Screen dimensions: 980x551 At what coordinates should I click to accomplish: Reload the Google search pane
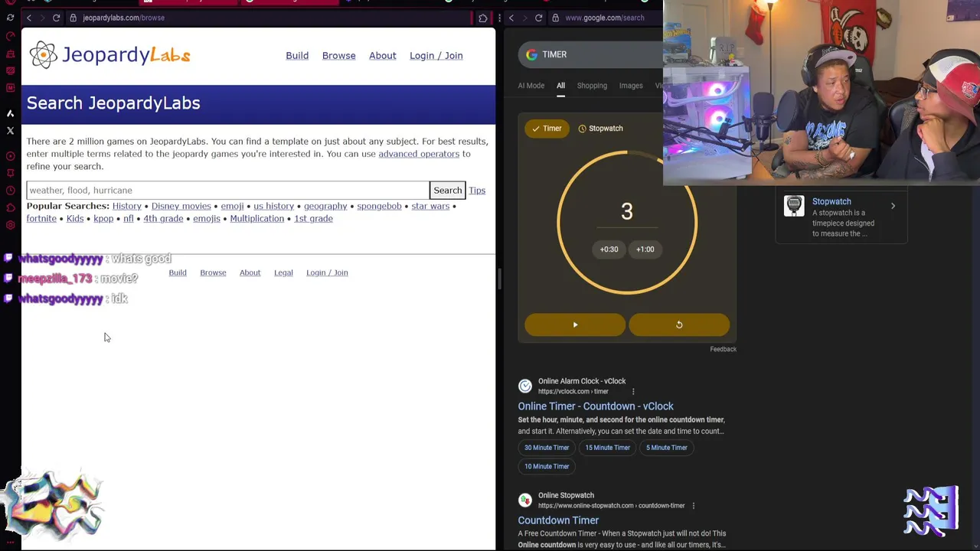pyautogui.click(x=539, y=18)
